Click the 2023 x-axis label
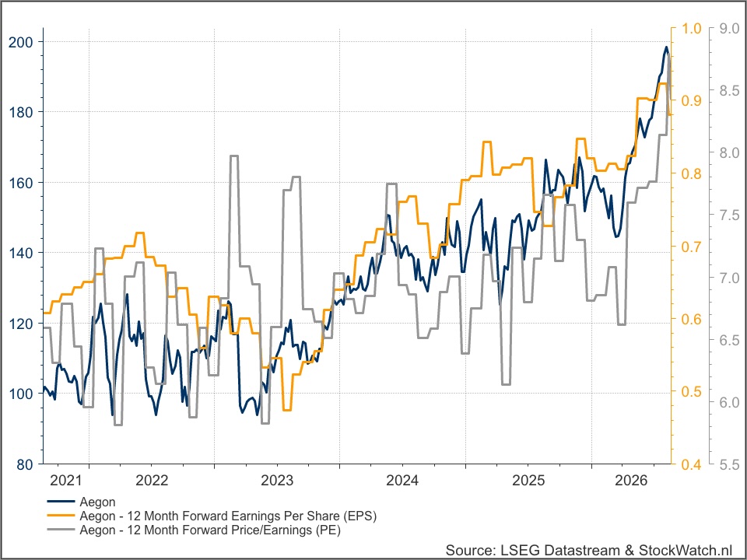The height and width of the screenshot is (560, 747). point(277,480)
